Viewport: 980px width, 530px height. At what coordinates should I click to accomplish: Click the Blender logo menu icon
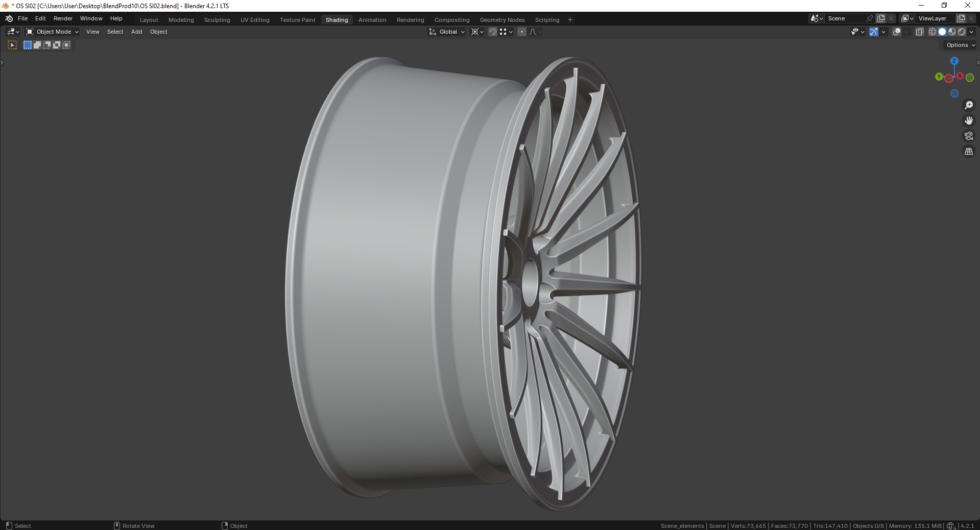pos(9,18)
